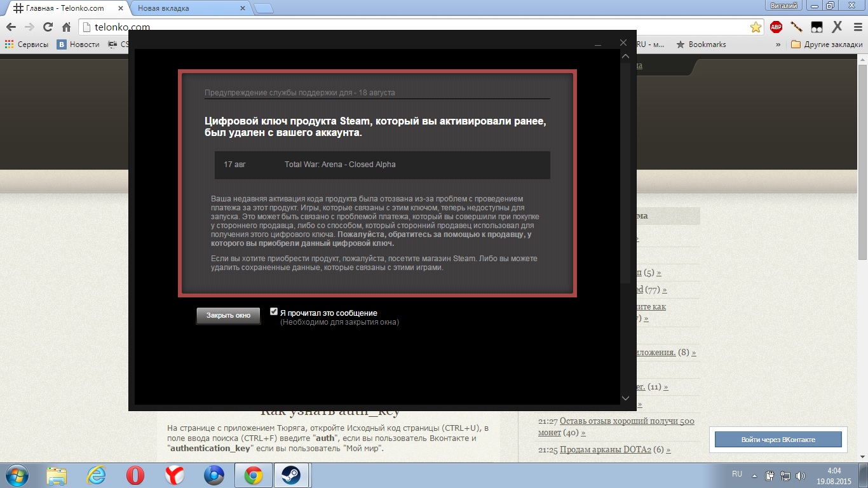Open Bookmarks star bookmark
This screenshot has width=868, height=488.
pos(701,44)
